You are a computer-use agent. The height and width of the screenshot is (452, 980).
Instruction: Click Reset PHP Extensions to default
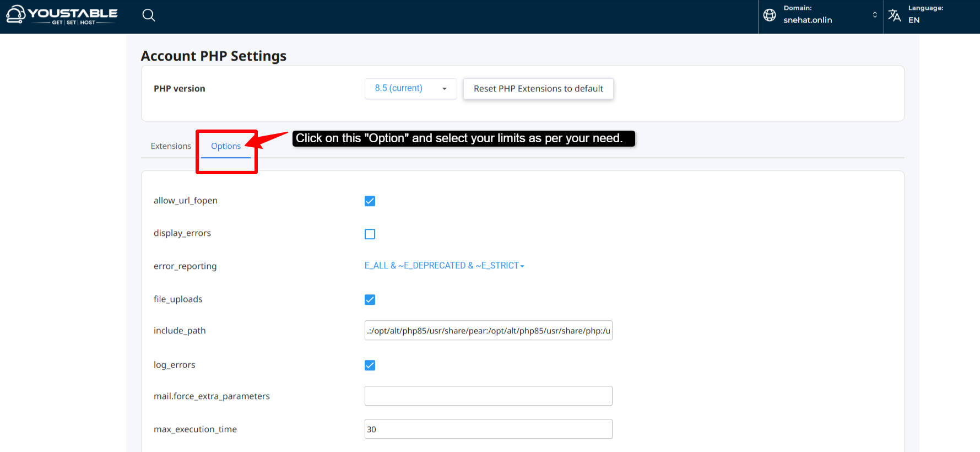tap(539, 89)
